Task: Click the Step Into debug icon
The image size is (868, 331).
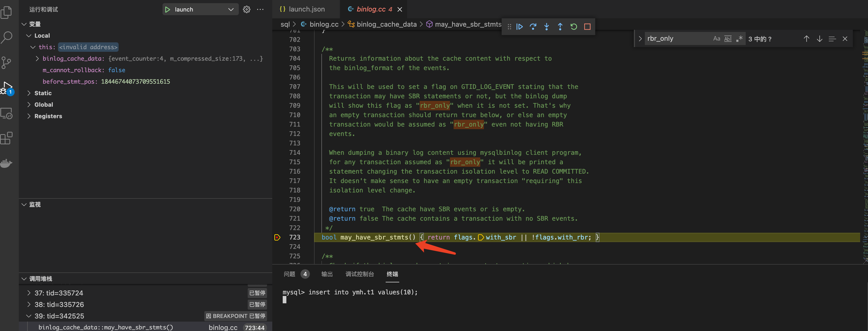Action: pos(546,27)
